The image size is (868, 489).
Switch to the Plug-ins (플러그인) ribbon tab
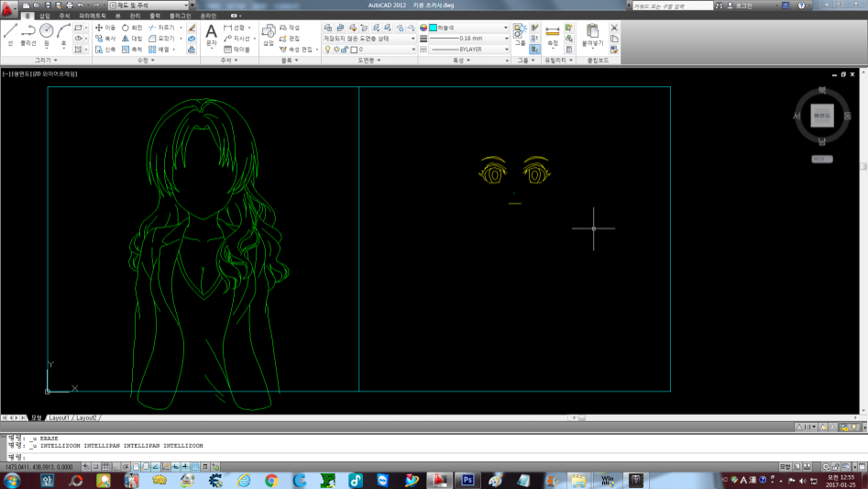coord(180,16)
